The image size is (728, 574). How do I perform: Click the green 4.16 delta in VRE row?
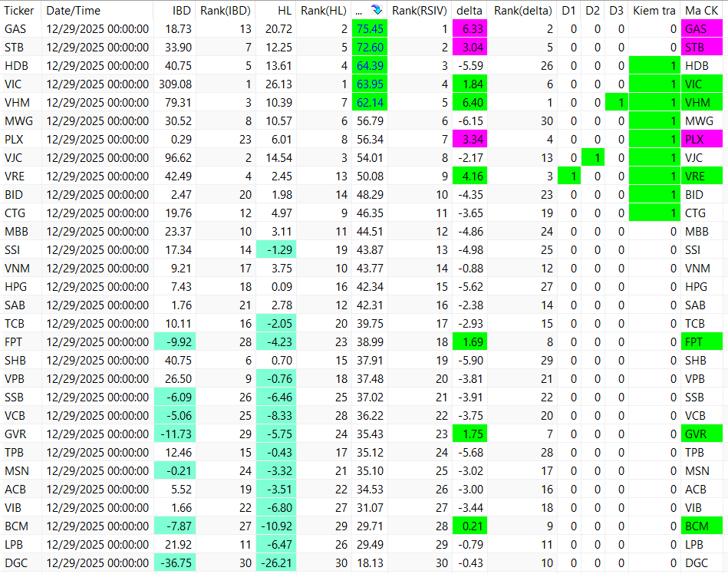click(469, 176)
